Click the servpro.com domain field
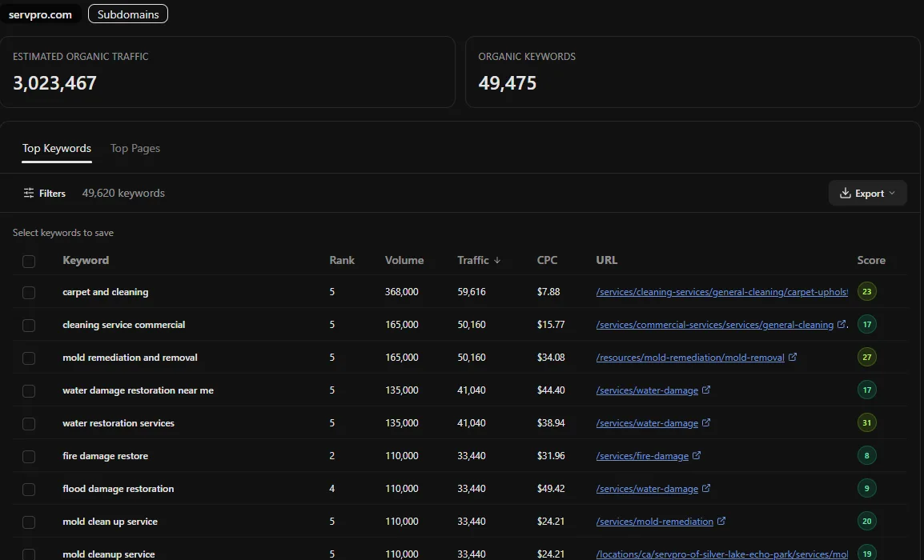Screen dimensions: 924x560 coord(40,14)
